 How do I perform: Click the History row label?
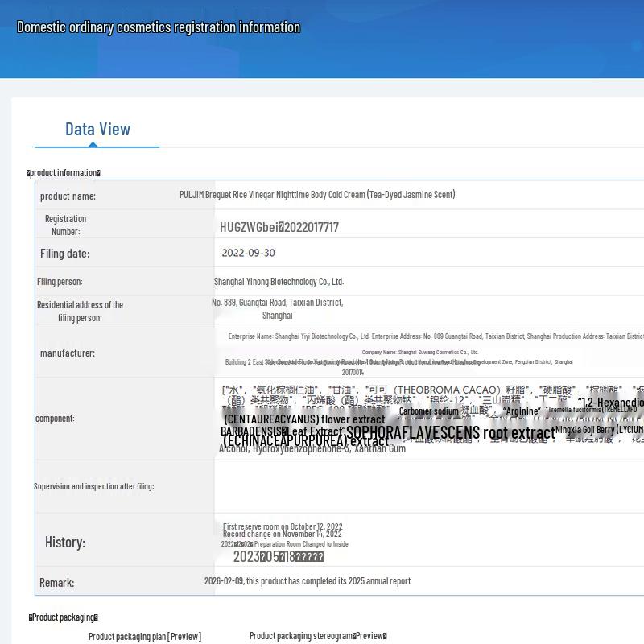pyautogui.click(x=65, y=543)
